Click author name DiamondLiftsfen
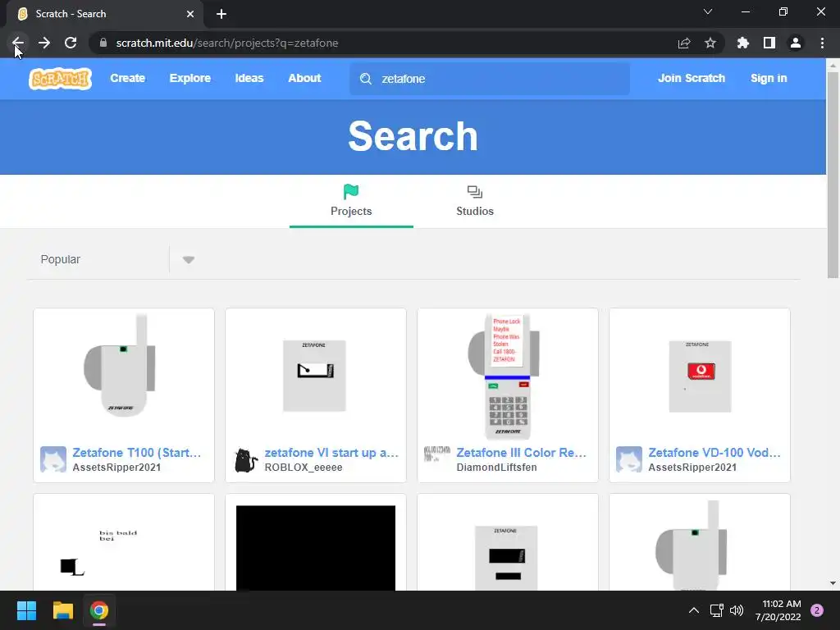Viewport: 840px width, 630px height. (x=496, y=467)
